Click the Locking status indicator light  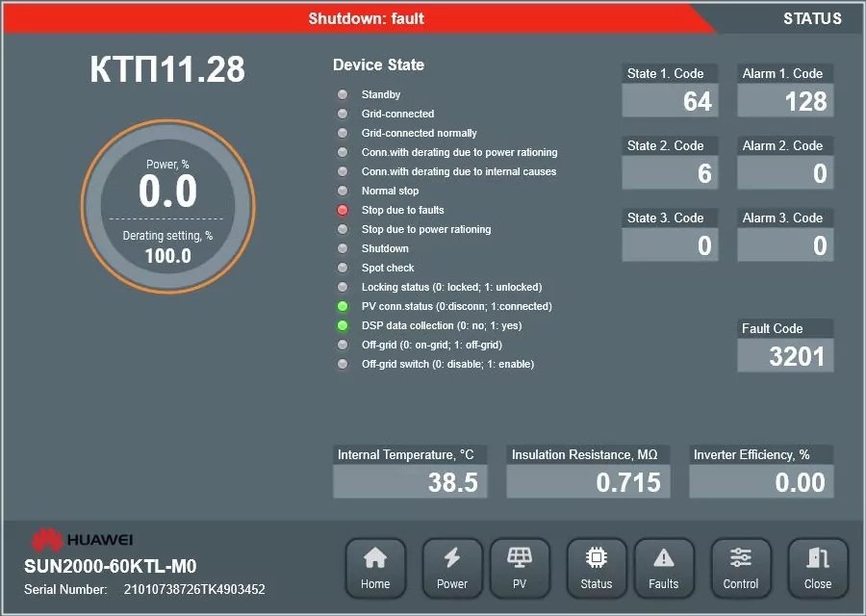point(343,287)
